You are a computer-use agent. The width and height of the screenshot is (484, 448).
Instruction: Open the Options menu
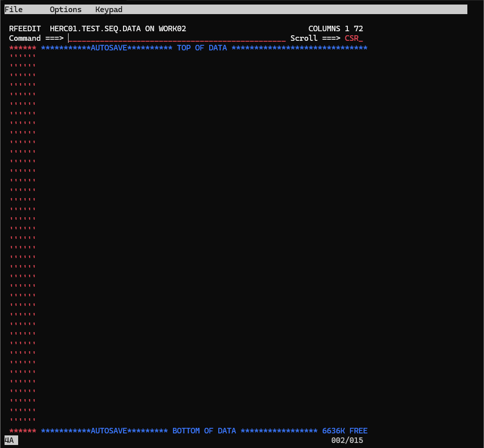click(x=66, y=10)
